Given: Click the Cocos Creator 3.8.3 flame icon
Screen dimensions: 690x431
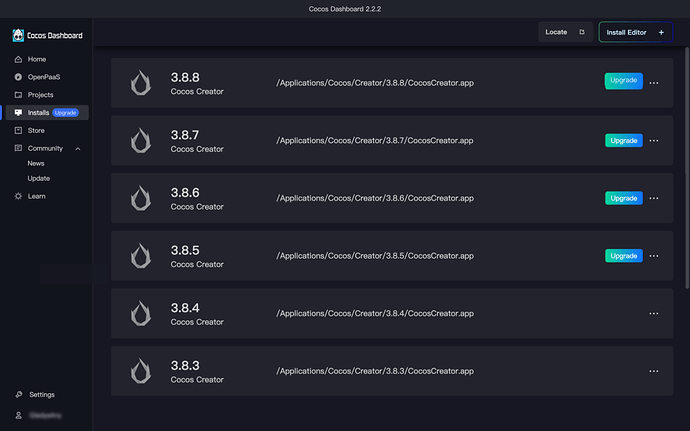Looking at the screenshot, I should click(141, 371).
